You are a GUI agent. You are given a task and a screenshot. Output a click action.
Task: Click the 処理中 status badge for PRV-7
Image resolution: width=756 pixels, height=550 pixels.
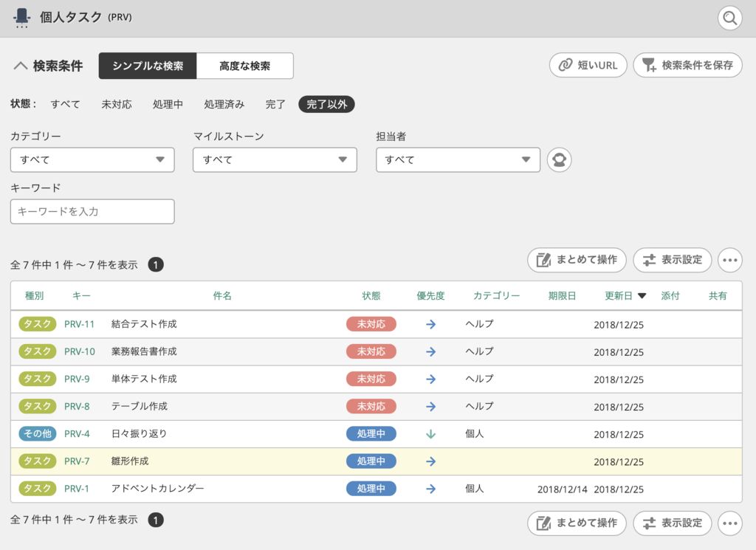pos(371,461)
